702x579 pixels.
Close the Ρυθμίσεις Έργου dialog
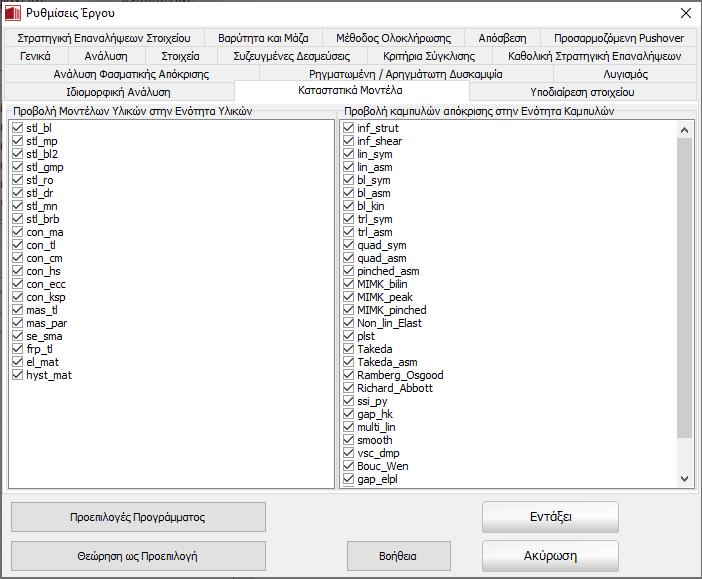684,13
